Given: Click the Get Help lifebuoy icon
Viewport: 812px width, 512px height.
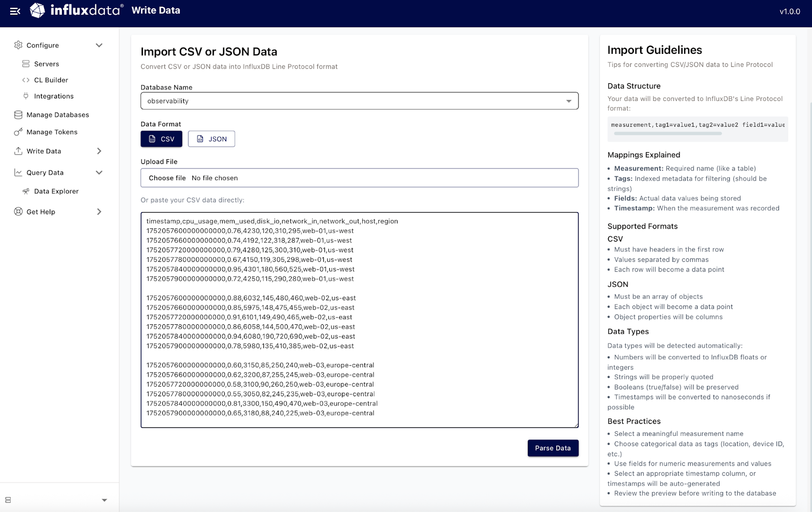Looking at the screenshot, I should (18, 212).
